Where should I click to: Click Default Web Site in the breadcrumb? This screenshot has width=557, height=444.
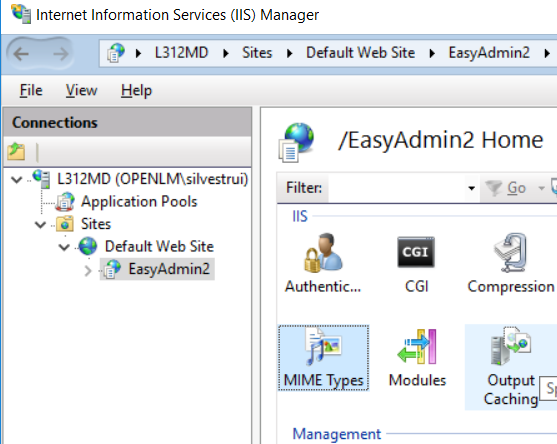tap(360, 53)
